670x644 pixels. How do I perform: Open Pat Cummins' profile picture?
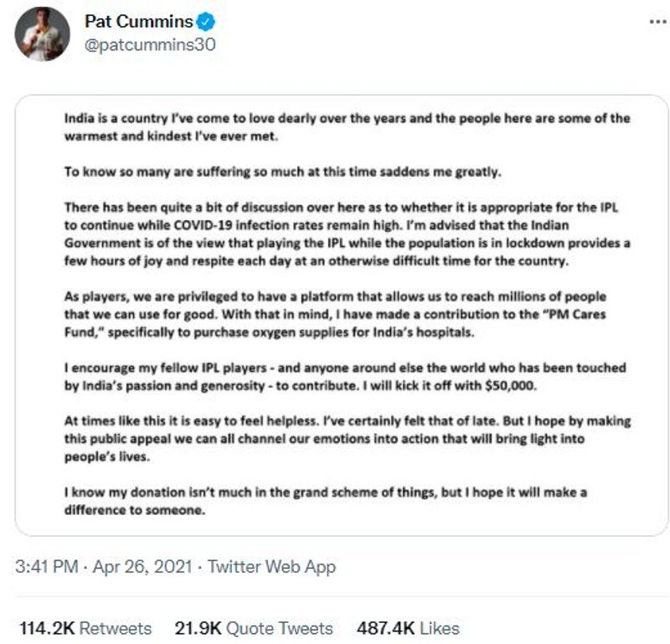pos(42,35)
